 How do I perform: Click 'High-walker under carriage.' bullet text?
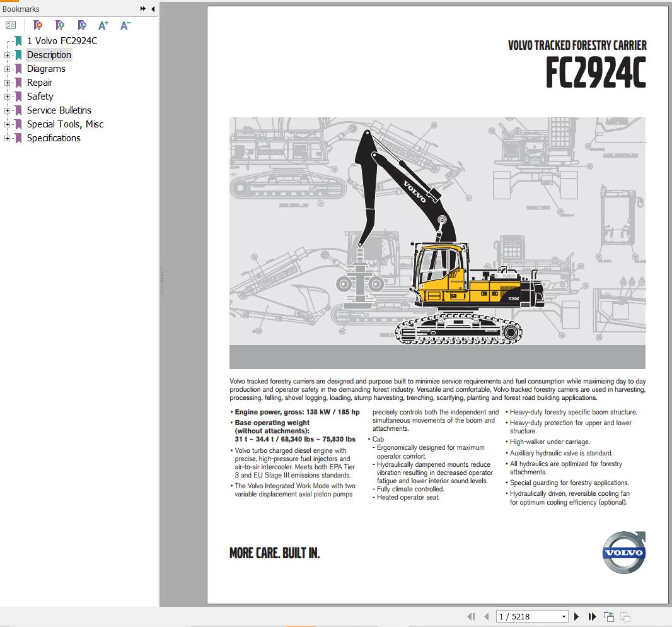(x=550, y=442)
